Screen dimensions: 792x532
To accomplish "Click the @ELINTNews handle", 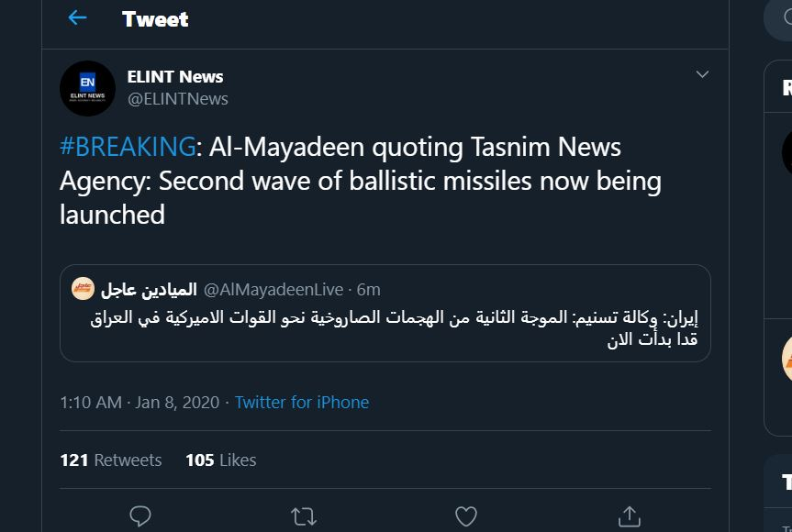I will pyautogui.click(x=178, y=99).
